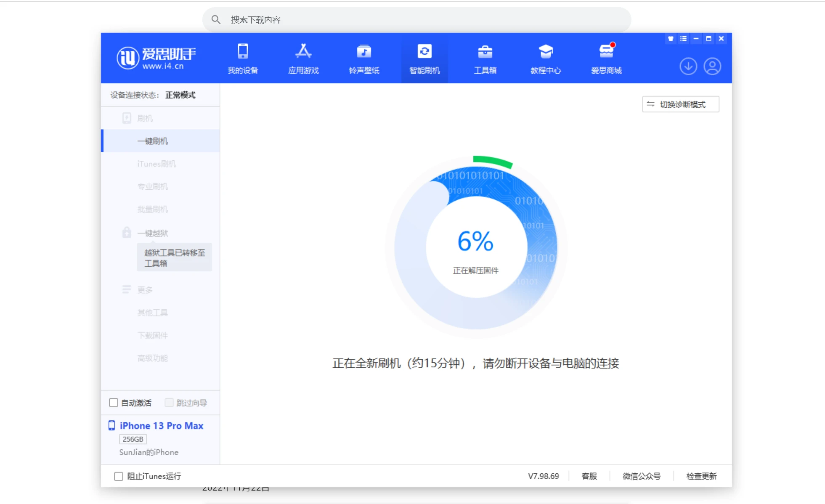Toggle 跳过向导 checkbox

pyautogui.click(x=169, y=403)
